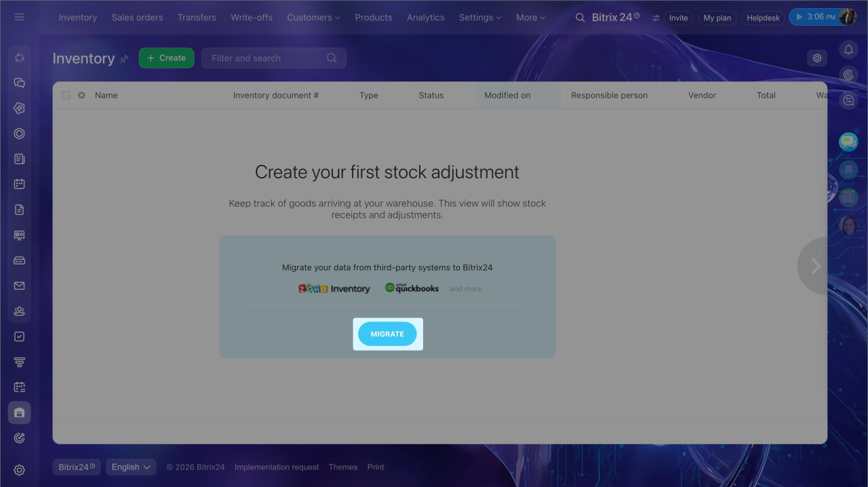Viewport: 868px width, 487px height.
Task: Click the MIGRATE button
Action: tap(387, 334)
